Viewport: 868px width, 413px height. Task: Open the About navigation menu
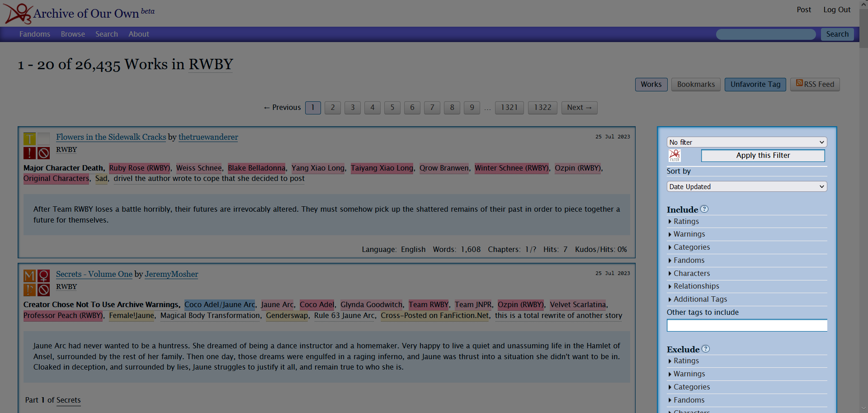[x=139, y=34]
